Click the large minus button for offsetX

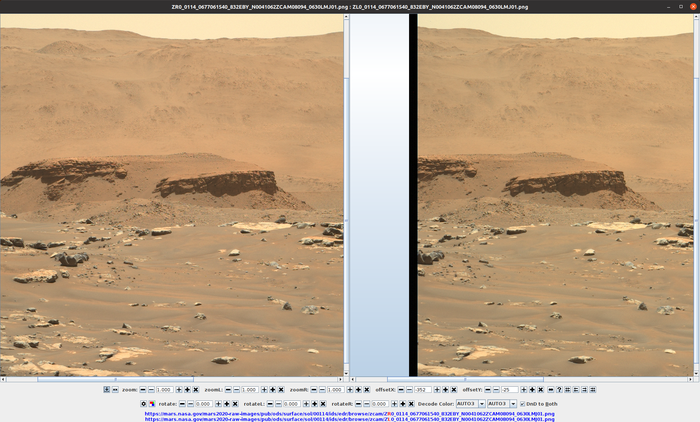[x=401, y=390]
